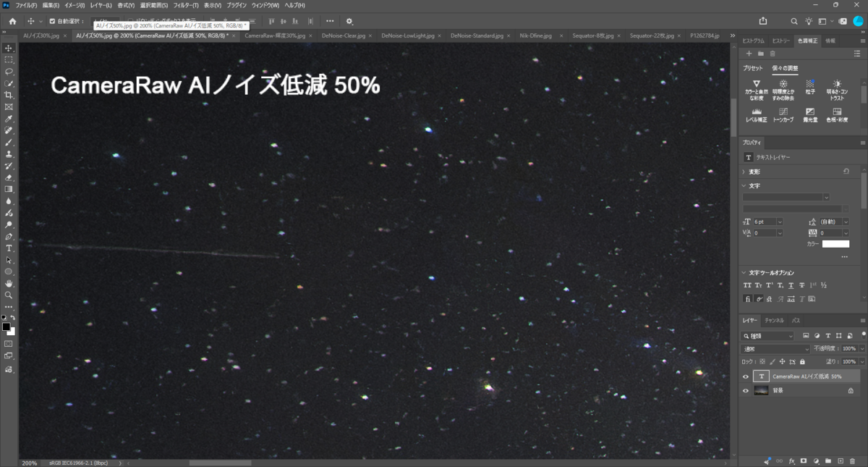The image size is (868, 467).
Task: Select the Crop tool
Action: pos(9,95)
